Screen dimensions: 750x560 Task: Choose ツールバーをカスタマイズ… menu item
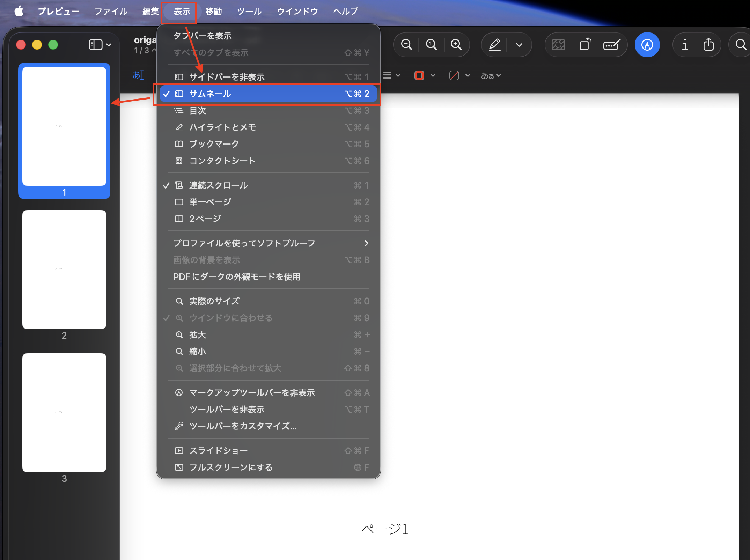point(268,426)
